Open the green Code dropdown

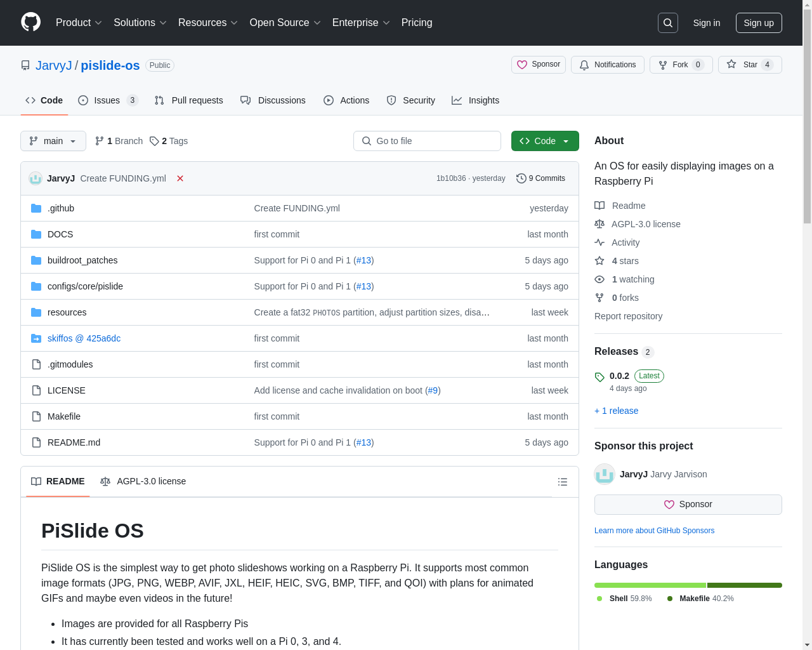pyautogui.click(x=545, y=141)
